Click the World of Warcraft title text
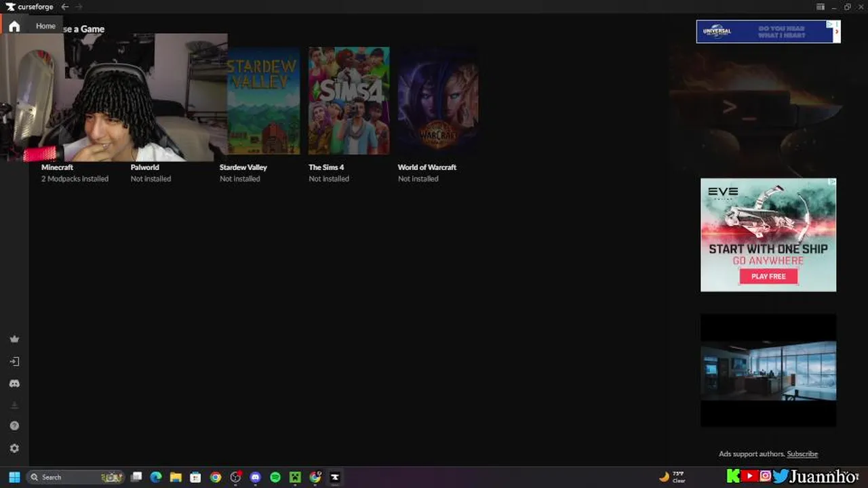Screen dimensions: 868x488 [427, 167]
